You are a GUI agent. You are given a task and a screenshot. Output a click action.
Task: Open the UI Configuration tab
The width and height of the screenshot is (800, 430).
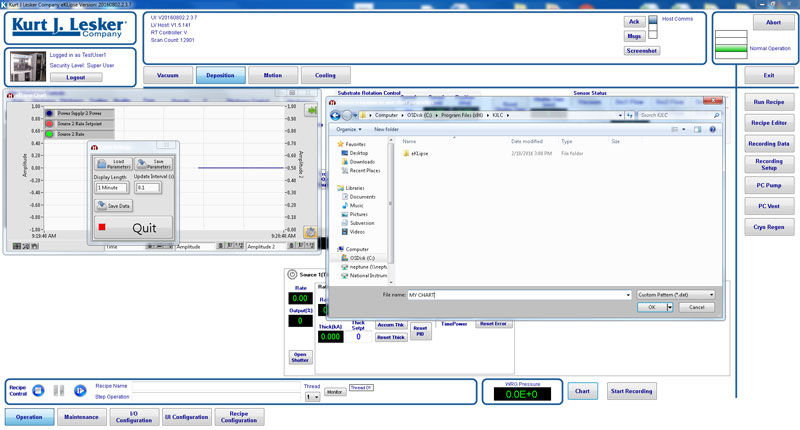(x=186, y=417)
